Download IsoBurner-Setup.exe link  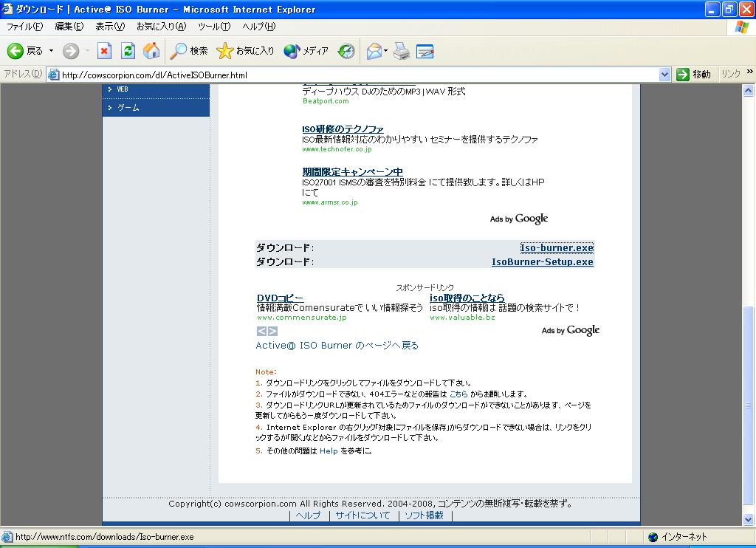543,262
